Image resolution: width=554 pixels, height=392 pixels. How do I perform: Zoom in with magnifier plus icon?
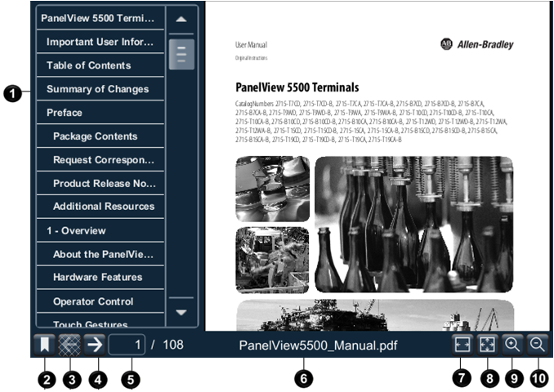(x=512, y=345)
